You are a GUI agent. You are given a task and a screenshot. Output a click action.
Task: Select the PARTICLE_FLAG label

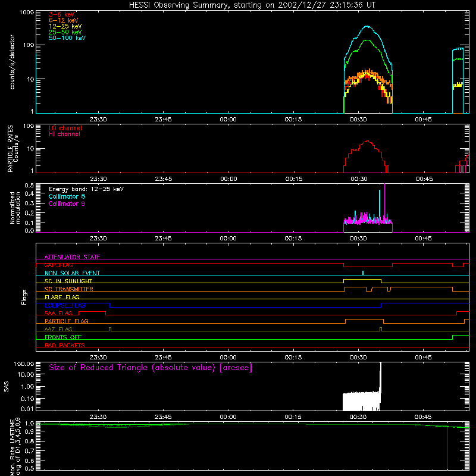[67, 321]
